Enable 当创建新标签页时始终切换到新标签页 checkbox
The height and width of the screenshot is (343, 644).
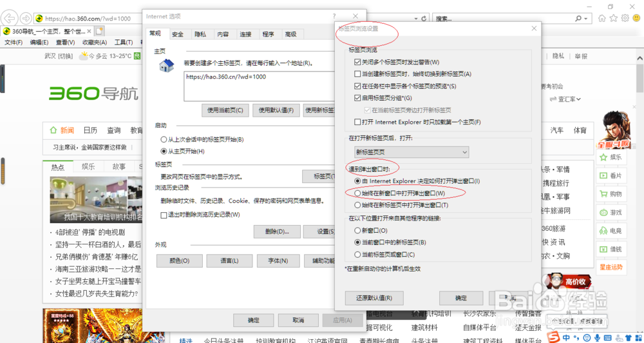[x=357, y=74]
